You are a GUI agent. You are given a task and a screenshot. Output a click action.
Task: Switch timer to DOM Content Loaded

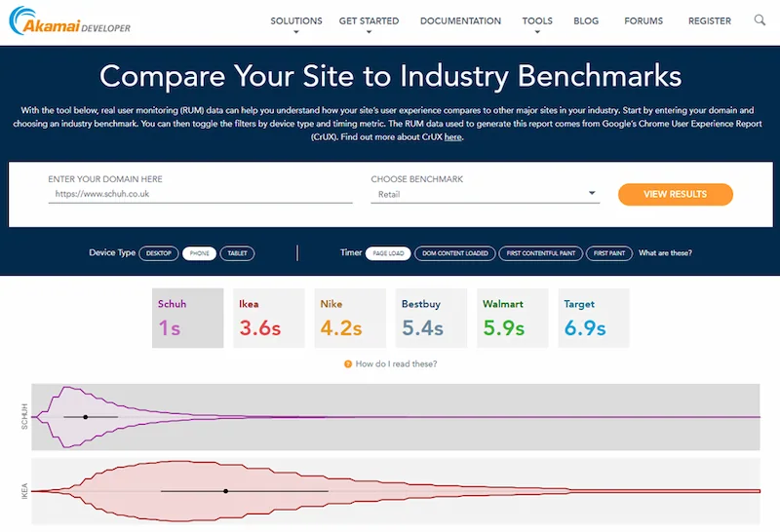454,253
